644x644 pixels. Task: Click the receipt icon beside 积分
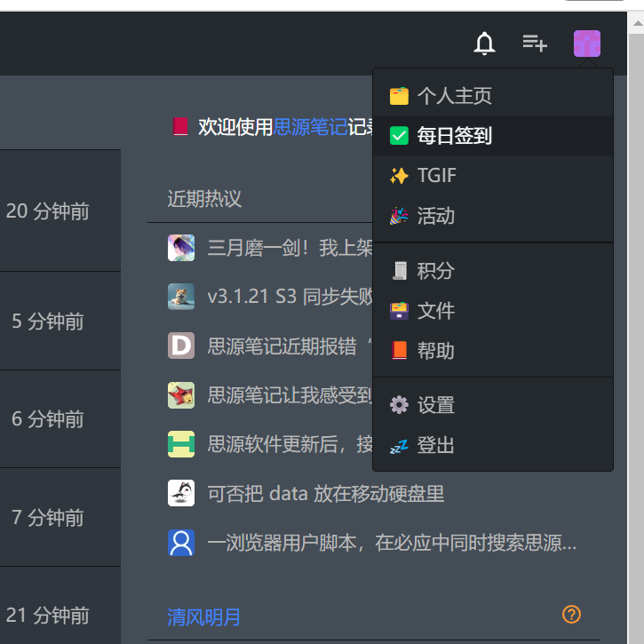coord(399,271)
